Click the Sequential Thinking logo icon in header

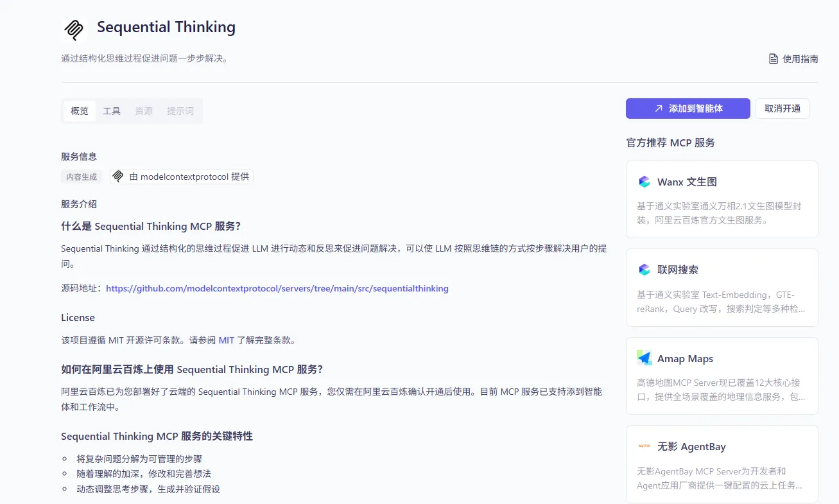[x=74, y=30]
